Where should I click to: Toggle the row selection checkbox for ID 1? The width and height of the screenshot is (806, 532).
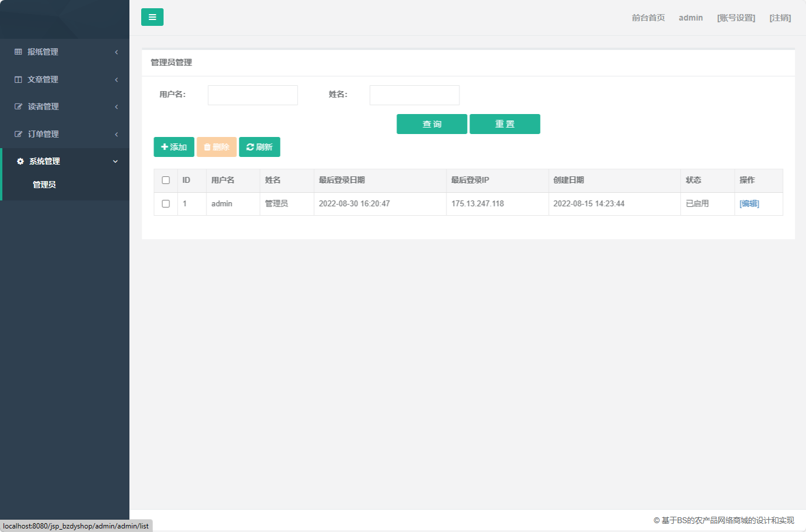point(165,203)
